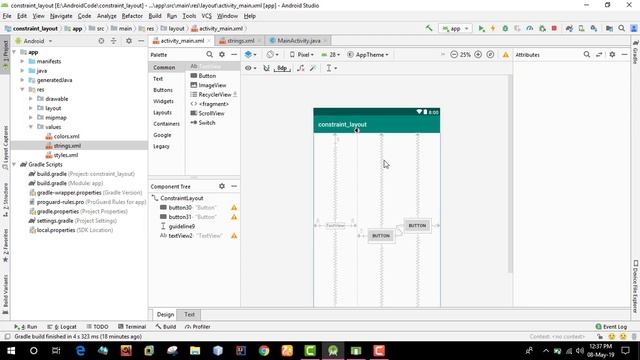Image resolution: width=640 pixels, height=360 pixels.
Task: Run the app with green play icon
Action: 482,29
